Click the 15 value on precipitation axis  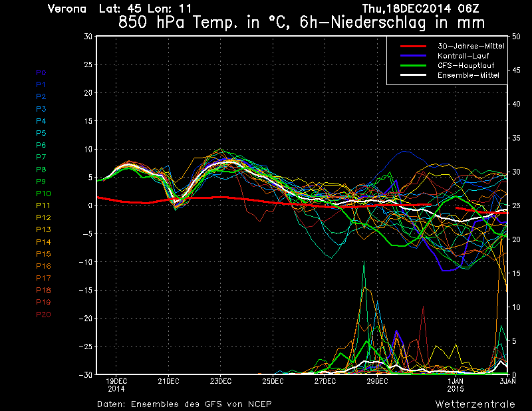pyautogui.click(x=516, y=273)
